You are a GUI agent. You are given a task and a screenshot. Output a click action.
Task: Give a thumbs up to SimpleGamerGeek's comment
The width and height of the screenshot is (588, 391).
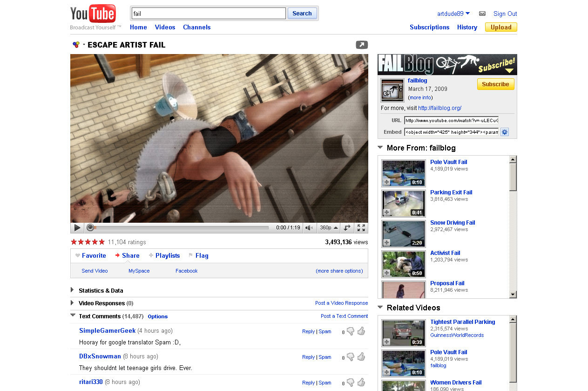361,331
